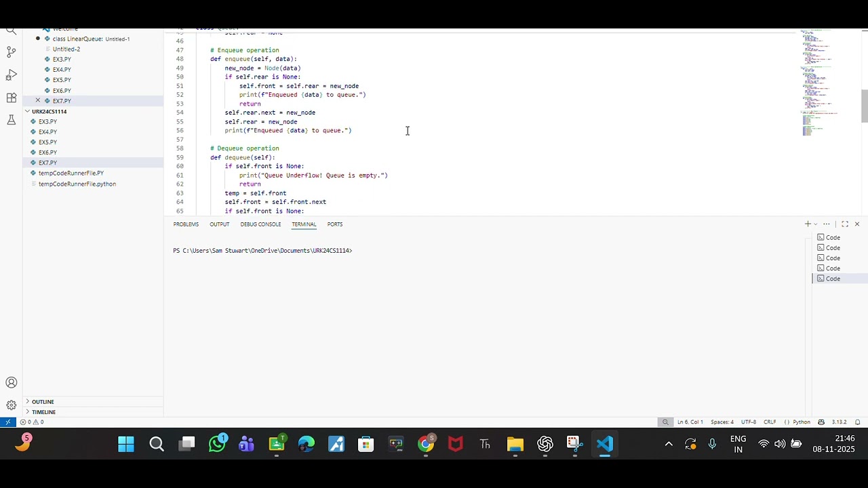Screen dimensions: 868x488
Task: Select class LinearQueue Untitled-1 open editor
Action: click(91, 39)
